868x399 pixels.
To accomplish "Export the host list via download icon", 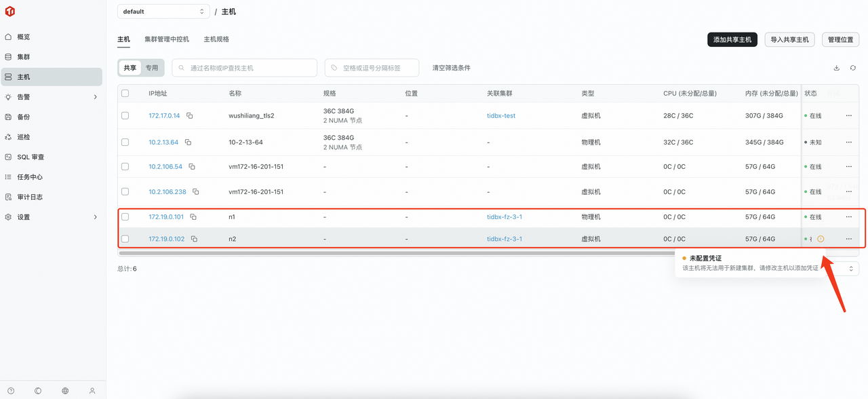I will click(835, 68).
